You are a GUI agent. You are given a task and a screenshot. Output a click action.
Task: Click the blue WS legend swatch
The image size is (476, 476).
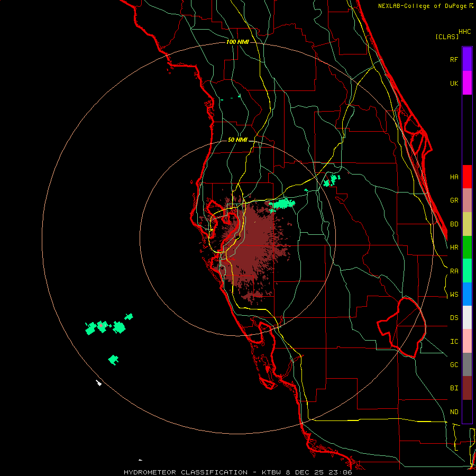(x=467, y=294)
